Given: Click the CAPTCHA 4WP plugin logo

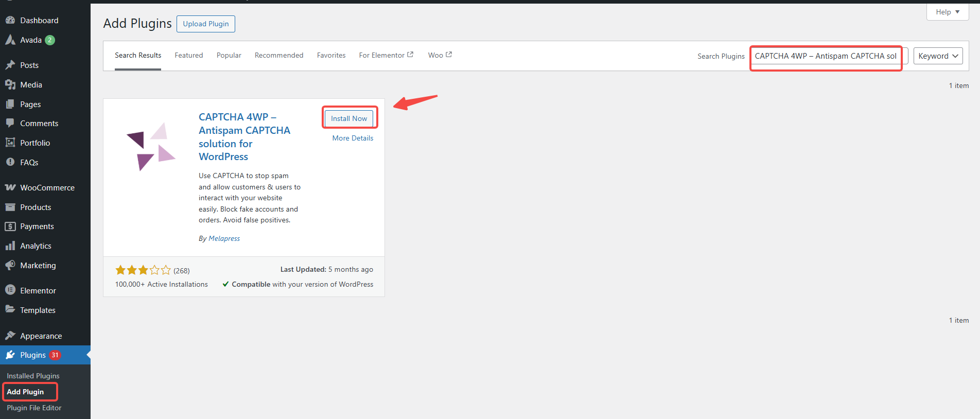Looking at the screenshot, I should (x=151, y=147).
